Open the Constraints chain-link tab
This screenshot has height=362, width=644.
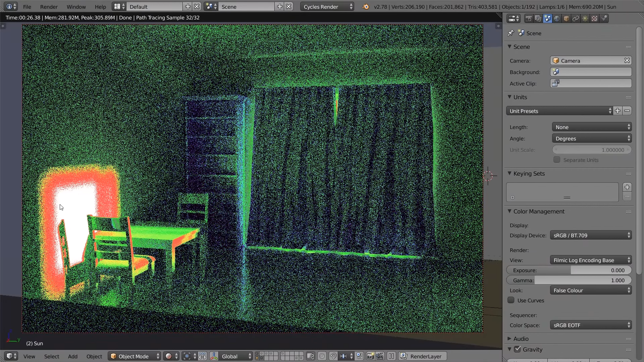pos(576,19)
